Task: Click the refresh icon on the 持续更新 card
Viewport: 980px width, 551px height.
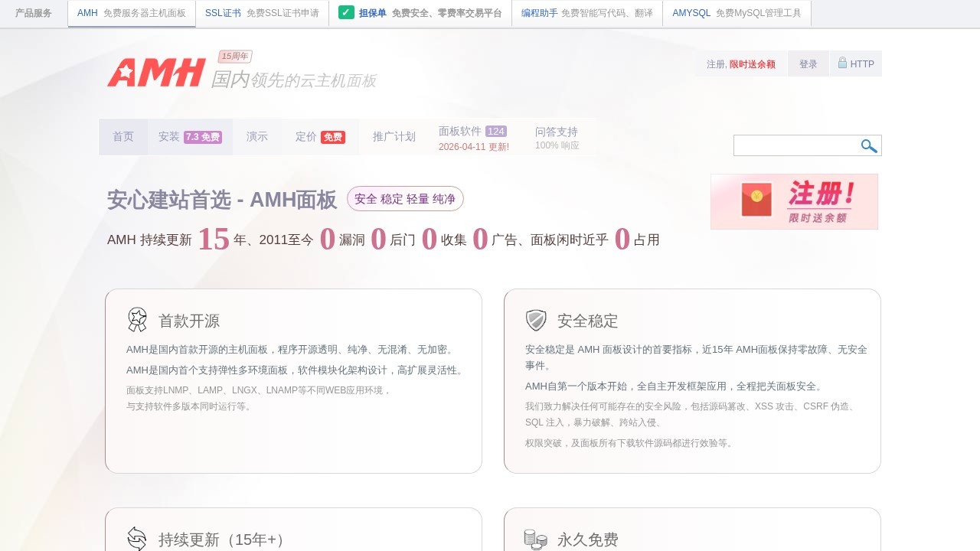Action: click(x=136, y=539)
